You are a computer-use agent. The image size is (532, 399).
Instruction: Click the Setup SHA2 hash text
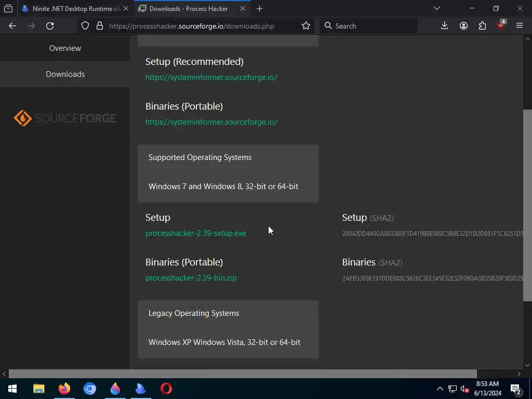[x=433, y=234]
